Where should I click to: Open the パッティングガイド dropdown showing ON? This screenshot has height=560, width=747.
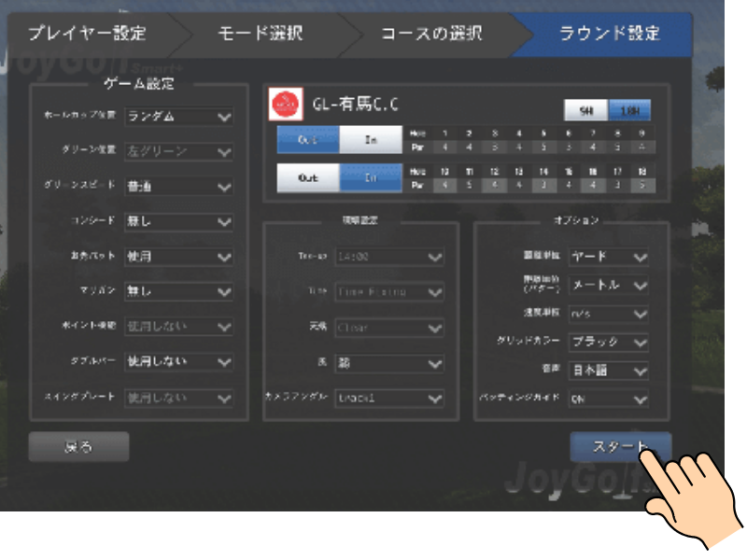[x=609, y=399]
